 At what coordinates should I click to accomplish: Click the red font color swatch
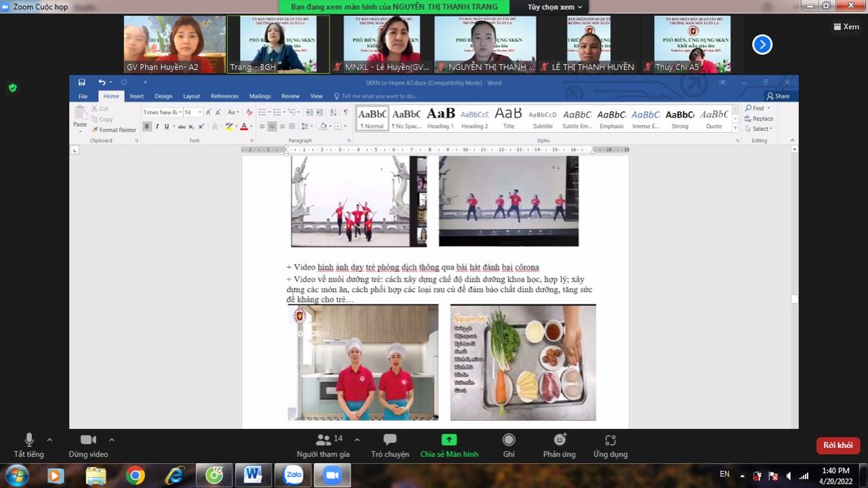(243, 127)
